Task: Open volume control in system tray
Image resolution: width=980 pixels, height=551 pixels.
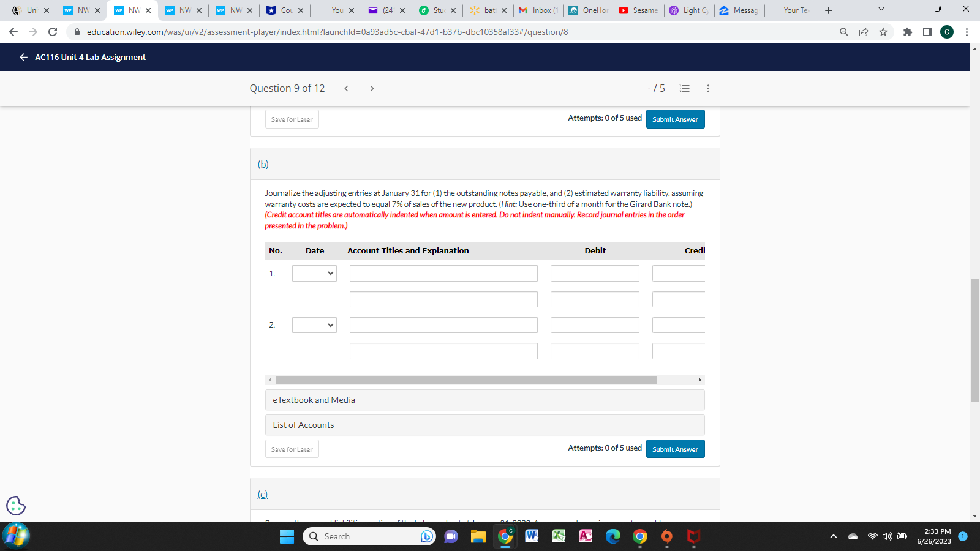Action: pyautogui.click(x=888, y=536)
